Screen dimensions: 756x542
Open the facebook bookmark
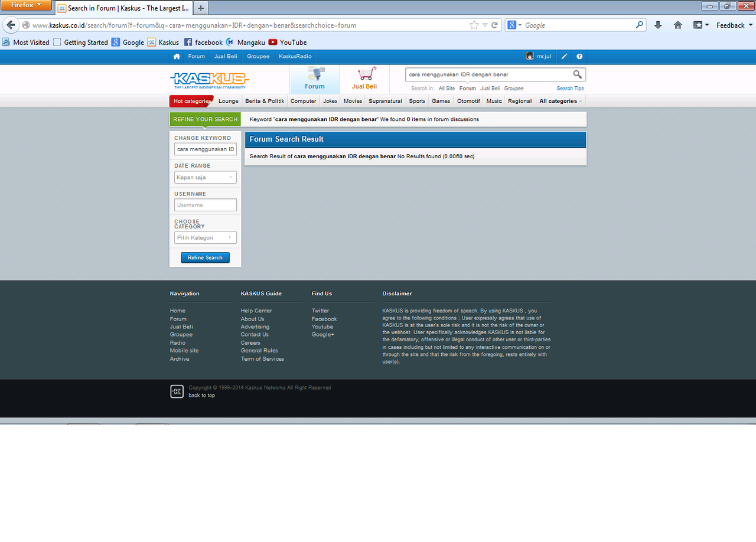tap(204, 43)
